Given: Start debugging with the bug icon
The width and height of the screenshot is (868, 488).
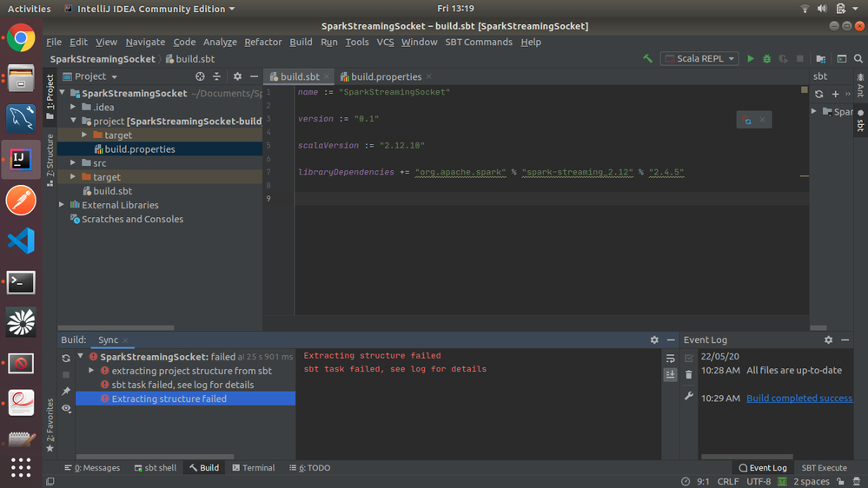Looking at the screenshot, I should 766,59.
